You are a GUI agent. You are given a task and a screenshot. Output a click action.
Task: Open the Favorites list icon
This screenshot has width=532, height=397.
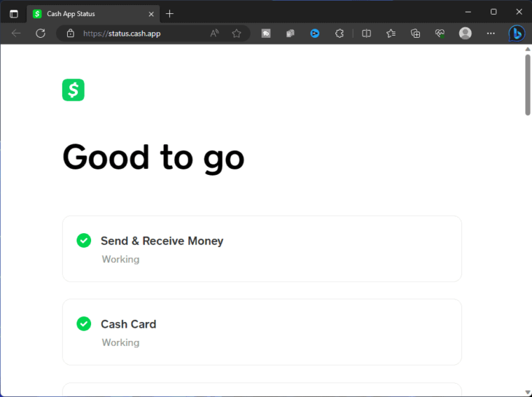pos(391,33)
